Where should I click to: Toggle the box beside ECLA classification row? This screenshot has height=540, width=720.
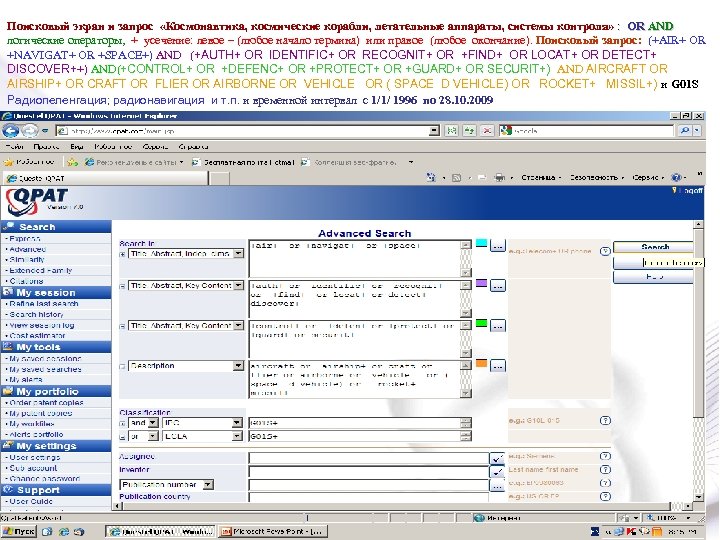[123, 437]
